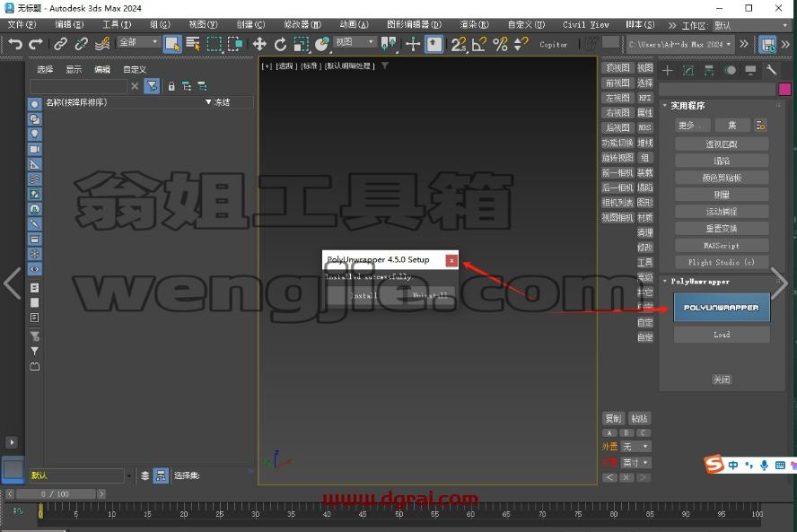Image resolution: width=797 pixels, height=532 pixels.
Task: Open the Display panel tab
Action: click(750, 71)
